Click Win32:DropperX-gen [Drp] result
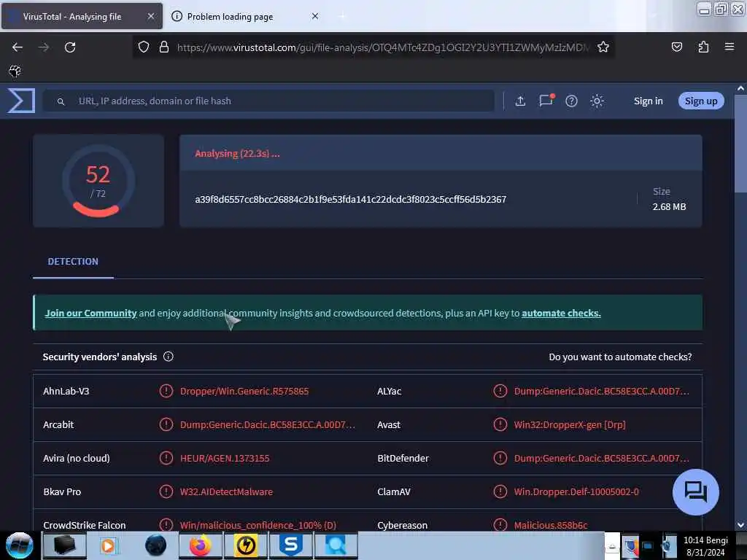 click(x=570, y=424)
